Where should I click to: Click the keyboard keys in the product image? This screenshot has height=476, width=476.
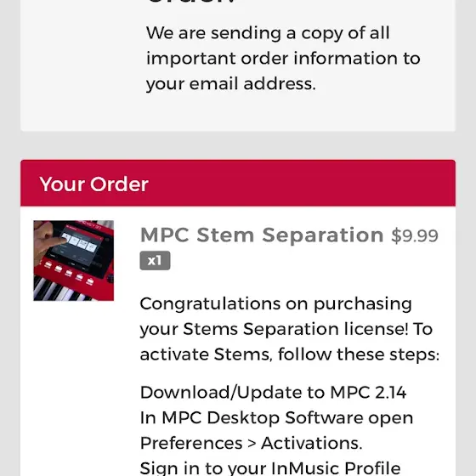pos(60,291)
